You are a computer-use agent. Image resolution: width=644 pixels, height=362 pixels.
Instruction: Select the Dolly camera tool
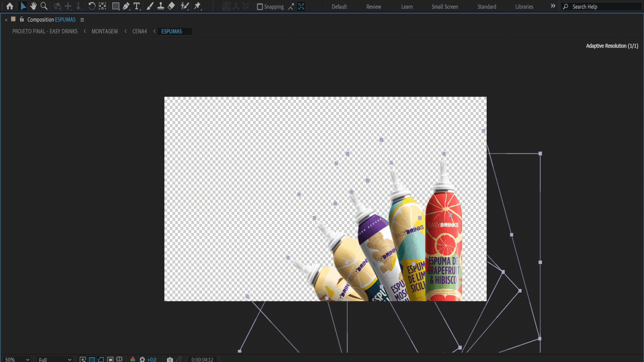point(78,6)
